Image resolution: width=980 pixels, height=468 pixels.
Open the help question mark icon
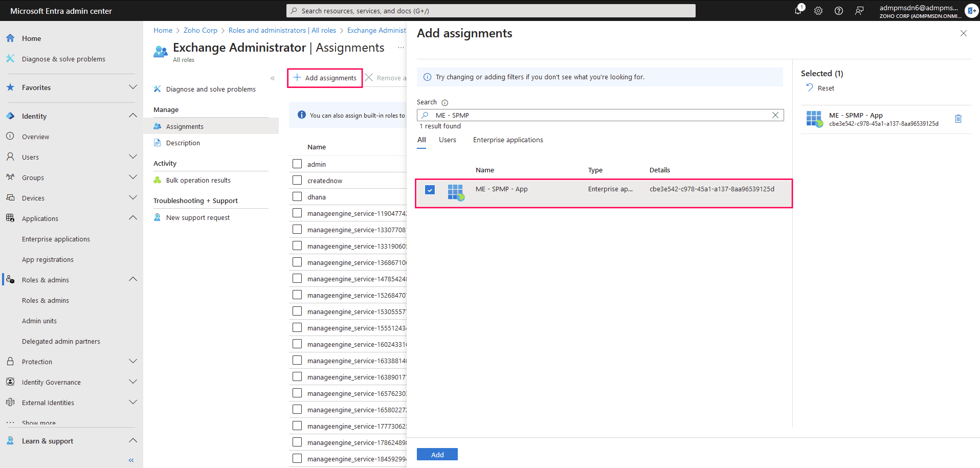click(839, 11)
